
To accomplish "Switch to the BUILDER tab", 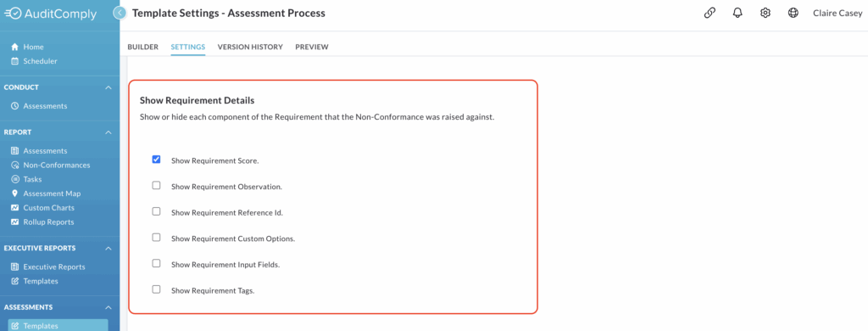I will 142,48.
